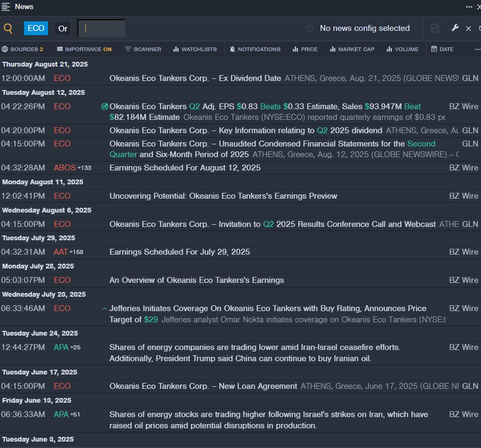Click the news search text input field

tap(101, 29)
